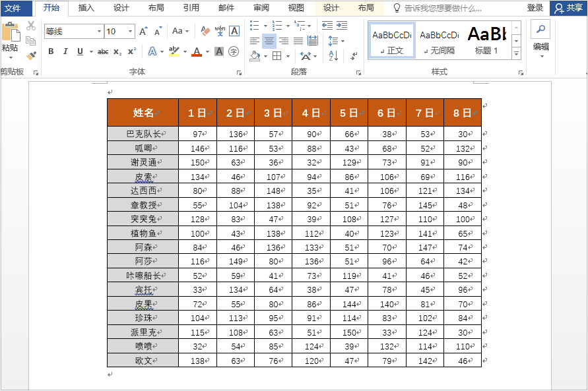
Task: Click the Grow Font icon
Action: coord(144,32)
